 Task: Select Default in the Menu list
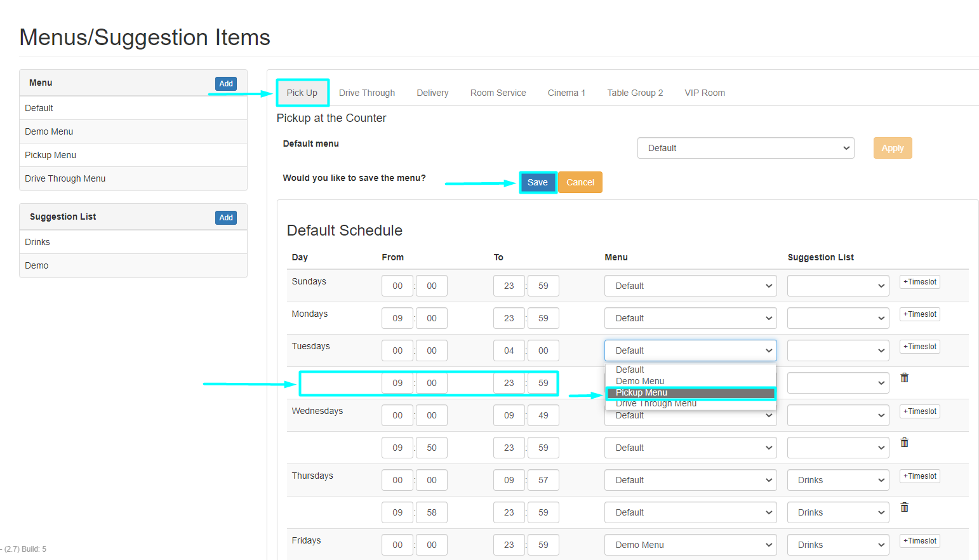tap(133, 108)
